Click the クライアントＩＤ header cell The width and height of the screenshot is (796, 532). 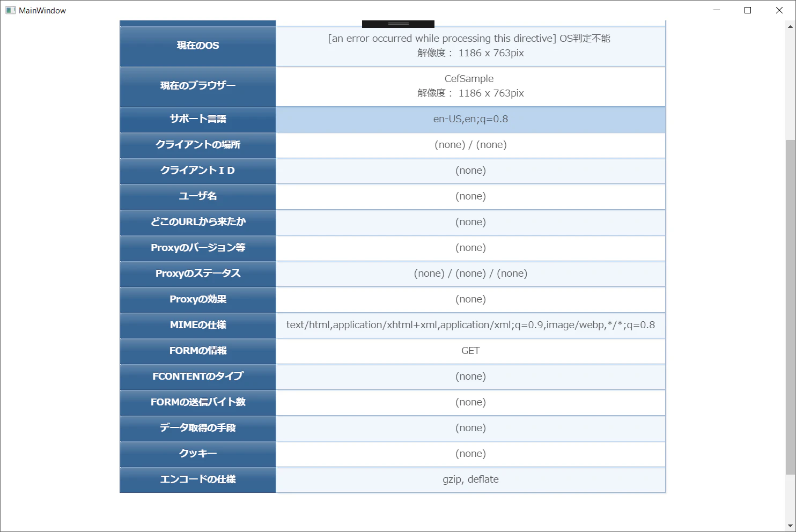(198, 171)
